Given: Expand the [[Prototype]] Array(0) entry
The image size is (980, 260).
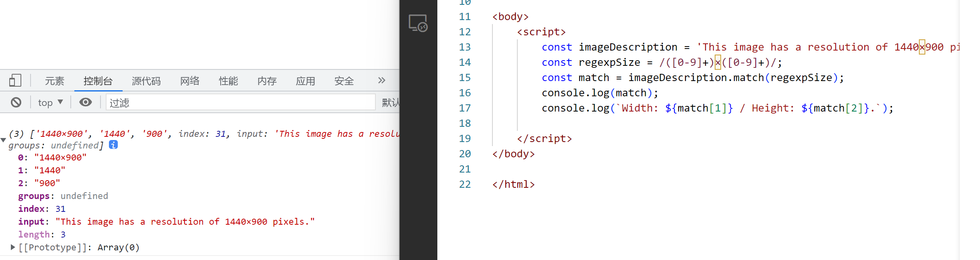Looking at the screenshot, I should 13,247.
